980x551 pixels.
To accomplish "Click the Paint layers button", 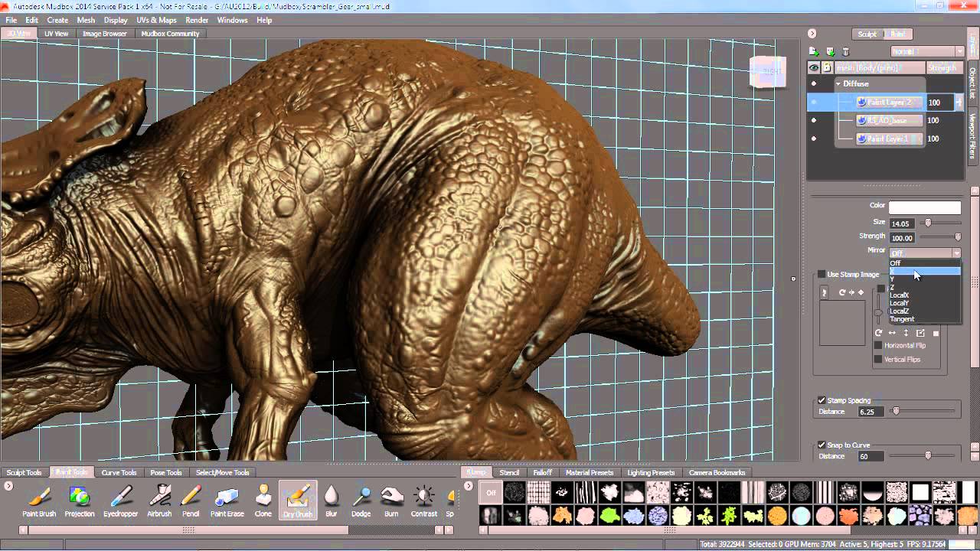I will (897, 34).
